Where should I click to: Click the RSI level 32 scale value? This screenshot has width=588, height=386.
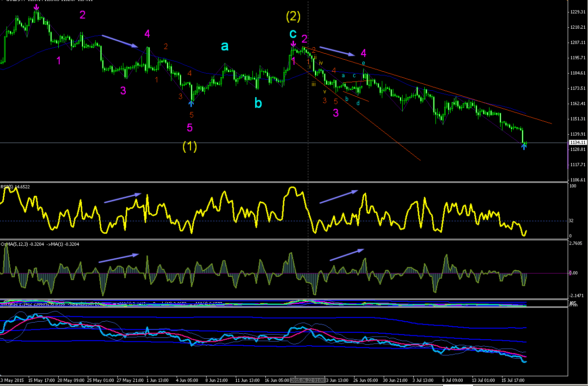571,221
